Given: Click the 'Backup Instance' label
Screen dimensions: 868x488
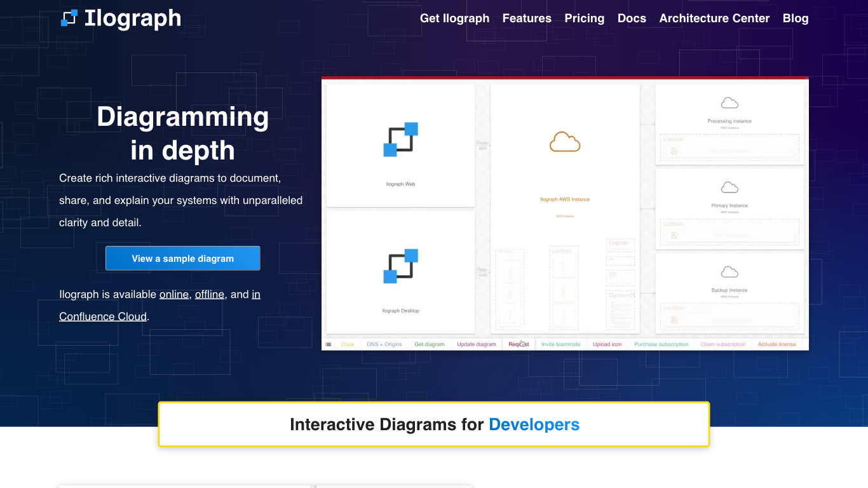Looking at the screenshot, I should click(x=729, y=290).
